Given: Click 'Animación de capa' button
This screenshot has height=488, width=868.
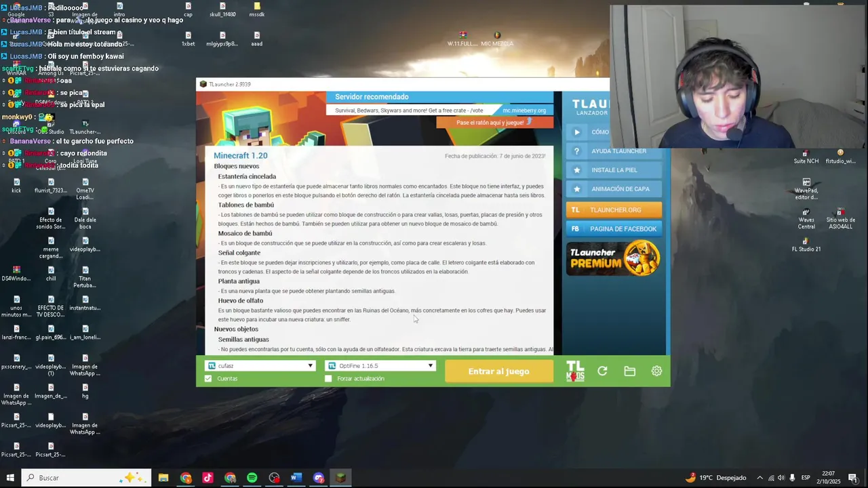Looking at the screenshot, I should pos(614,189).
